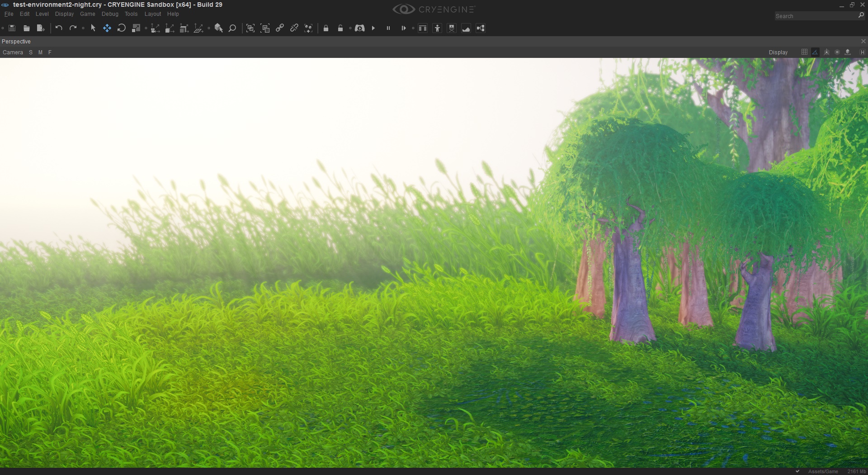This screenshot has width=868, height=475.
Task: Click the closed padlock lock-selection icon
Action: tap(326, 28)
